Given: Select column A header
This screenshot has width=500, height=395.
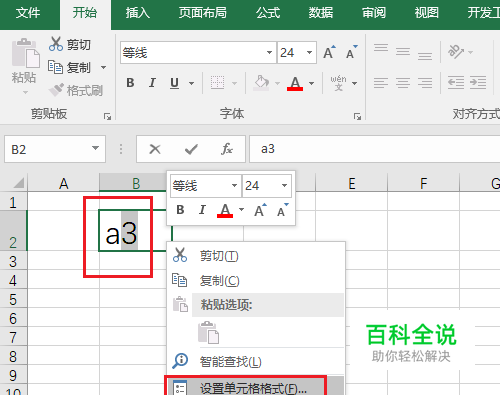Looking at the screenshot, I should (63, 183).
